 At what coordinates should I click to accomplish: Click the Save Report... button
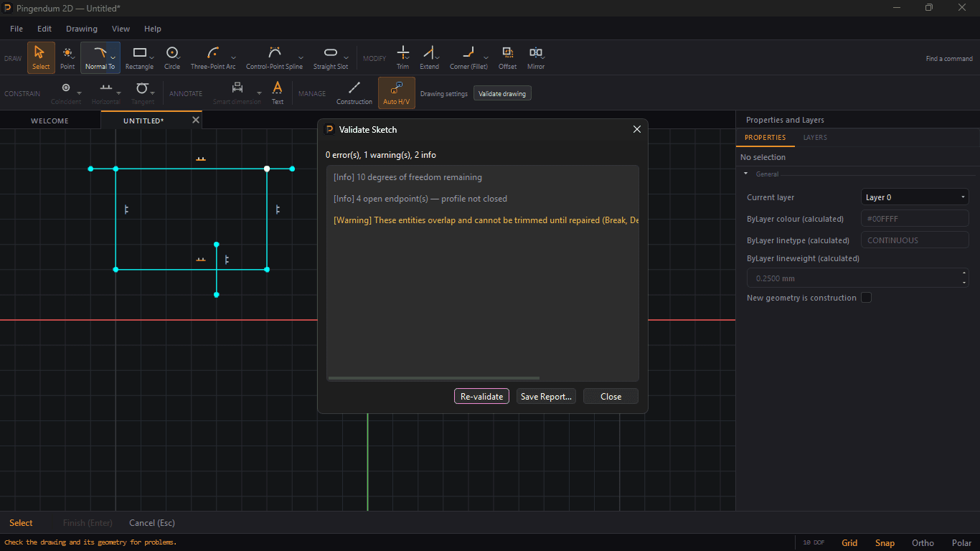pyautogui.click(x=546, y=396)
